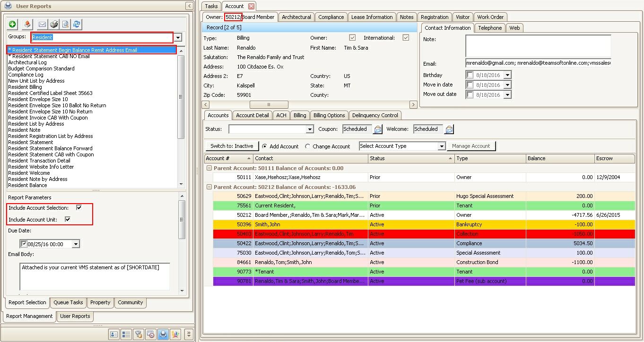Click the Email address field
Viewport: 644px width, 342px height.
click(x=538, y=63)
